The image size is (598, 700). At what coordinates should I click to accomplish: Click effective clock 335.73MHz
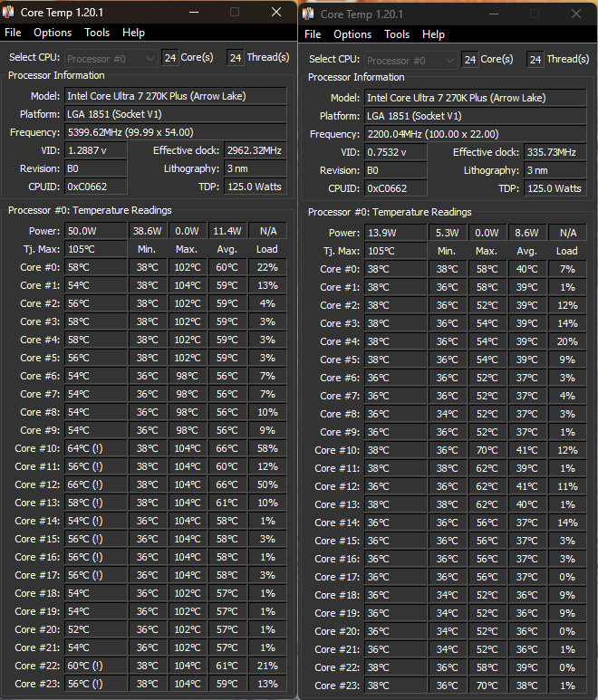click(x=555, y=152)
